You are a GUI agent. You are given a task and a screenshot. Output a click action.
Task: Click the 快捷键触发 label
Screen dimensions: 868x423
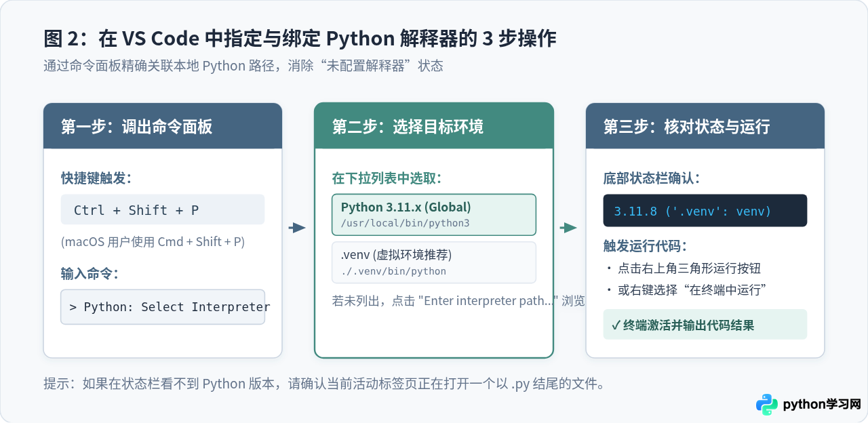click(x=96, y=178)
